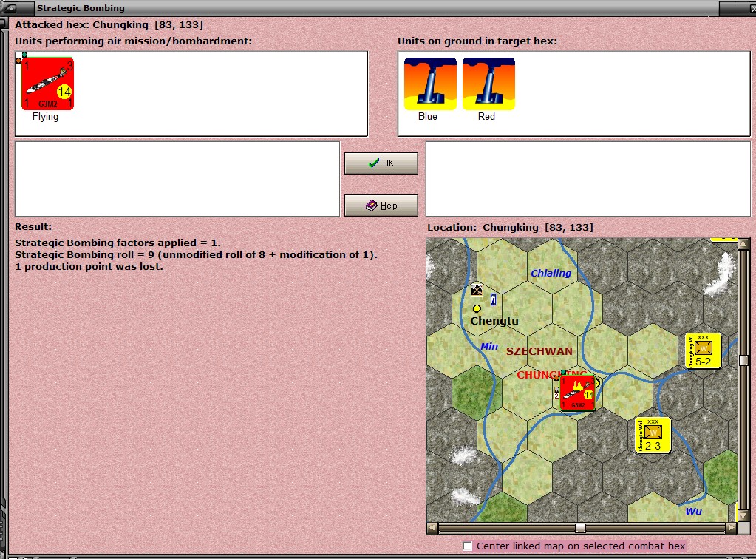The width and height of the screenshot is (756, 559).
Task: Click the Strategic Bombing window title
Action: tap(81, 7)
